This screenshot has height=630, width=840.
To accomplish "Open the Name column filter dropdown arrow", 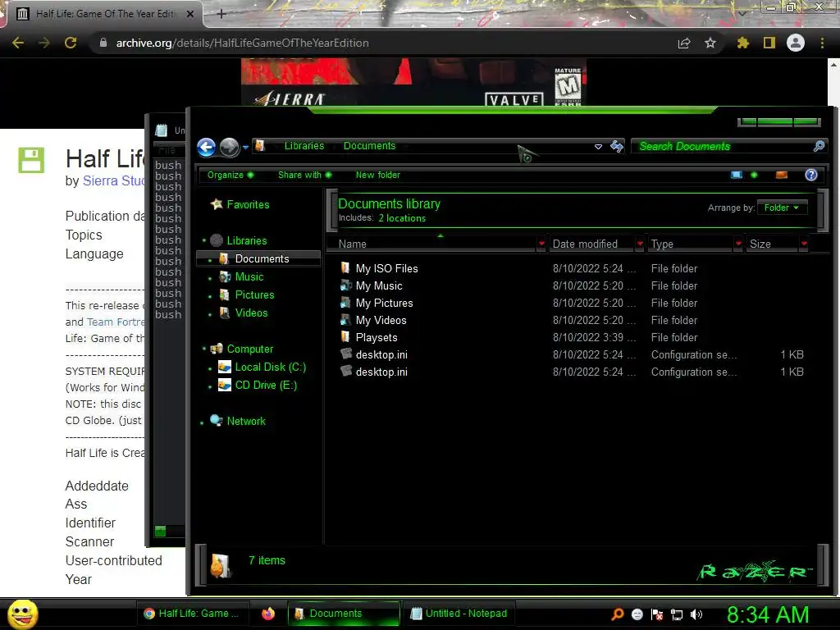I will point(541,244).
